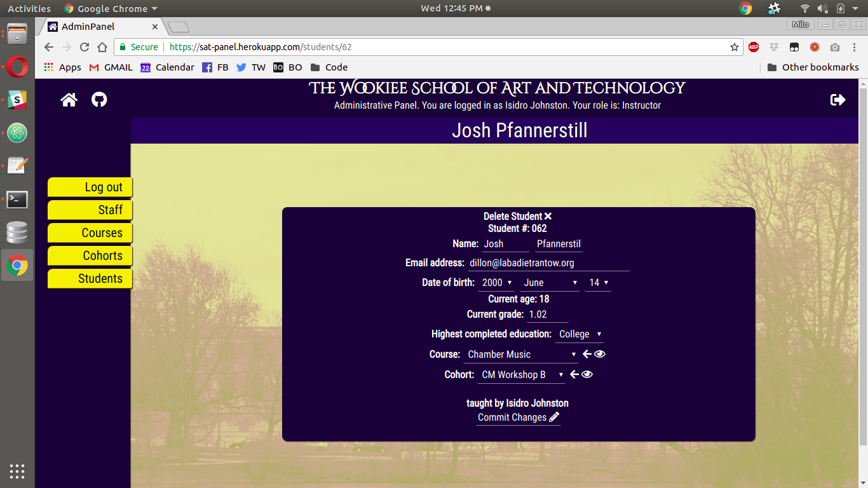Click the Commit Changes button
The width and height of the screenshot is (868, 488).
[x=519, y=417]
